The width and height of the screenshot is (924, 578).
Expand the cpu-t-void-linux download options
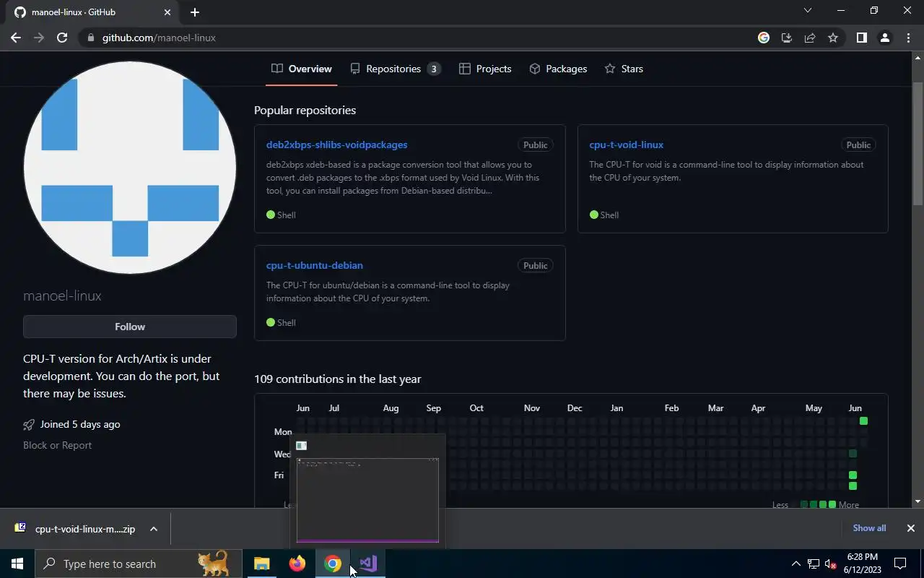coord(154,529)
